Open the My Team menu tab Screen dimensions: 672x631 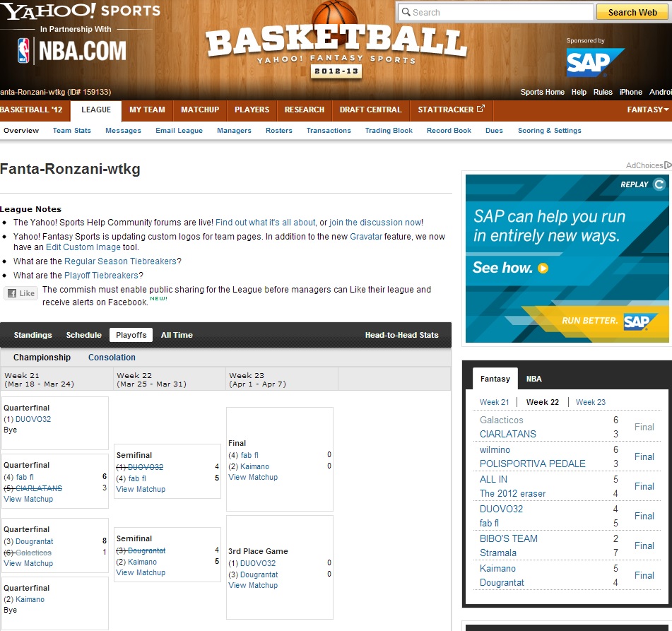(147, 110)
